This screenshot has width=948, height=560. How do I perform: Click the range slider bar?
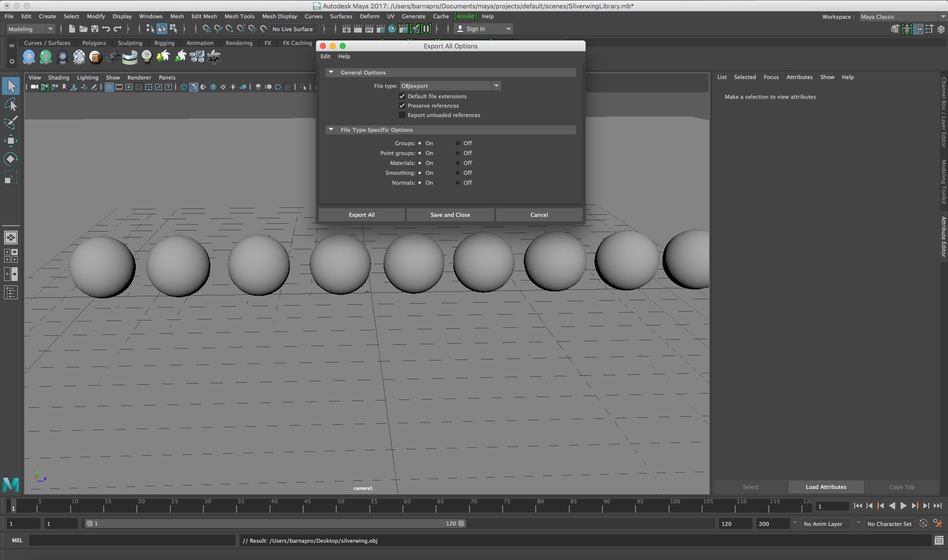[x=276, y=523]
